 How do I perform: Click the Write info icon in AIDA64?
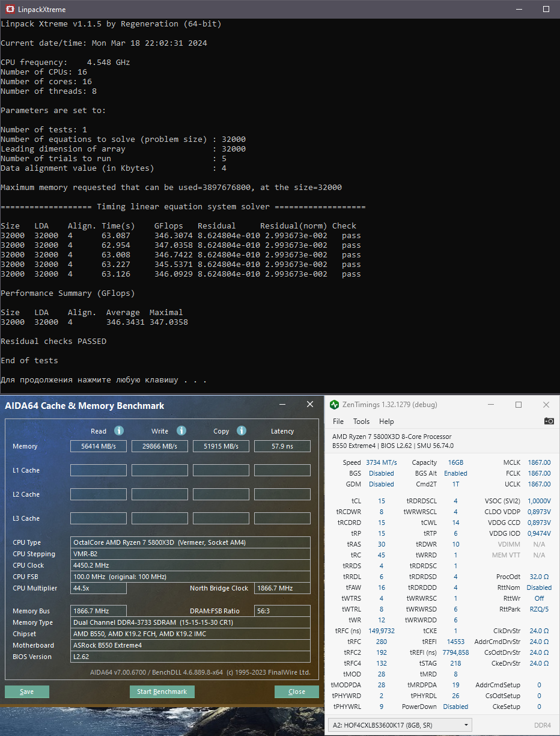[181, 431]
